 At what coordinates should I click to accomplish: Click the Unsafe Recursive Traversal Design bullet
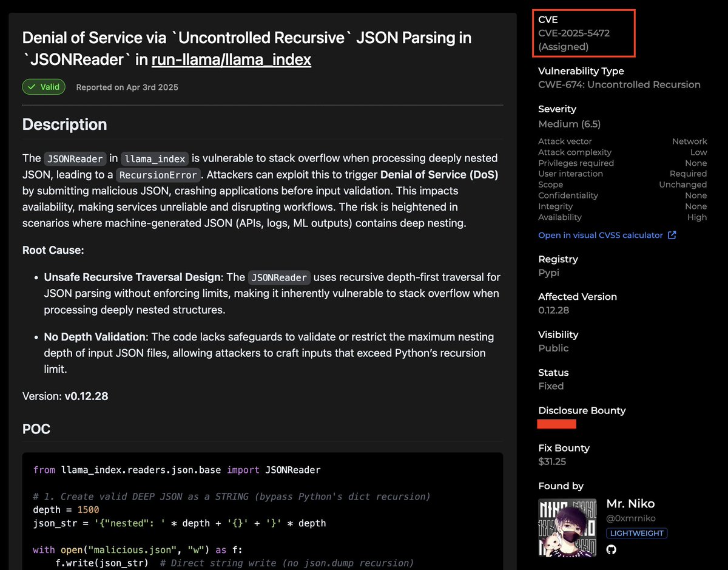tap(272, 294)
